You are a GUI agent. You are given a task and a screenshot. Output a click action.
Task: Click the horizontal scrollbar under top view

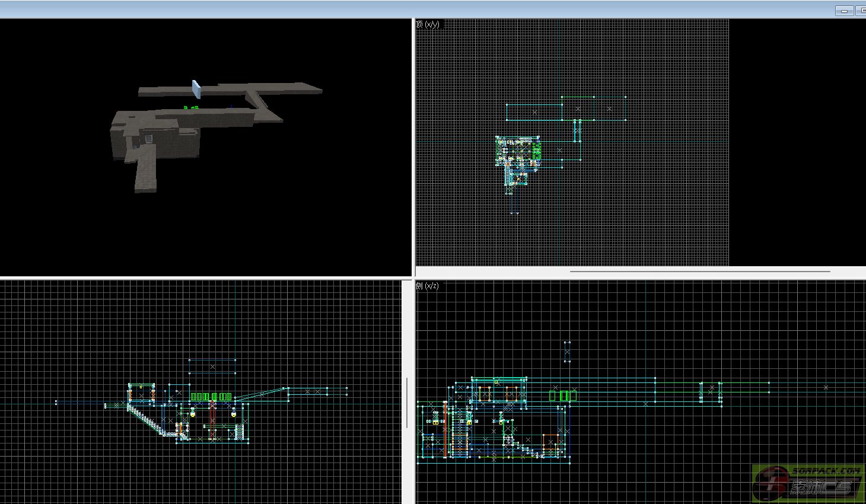click(x=700, y=272)
